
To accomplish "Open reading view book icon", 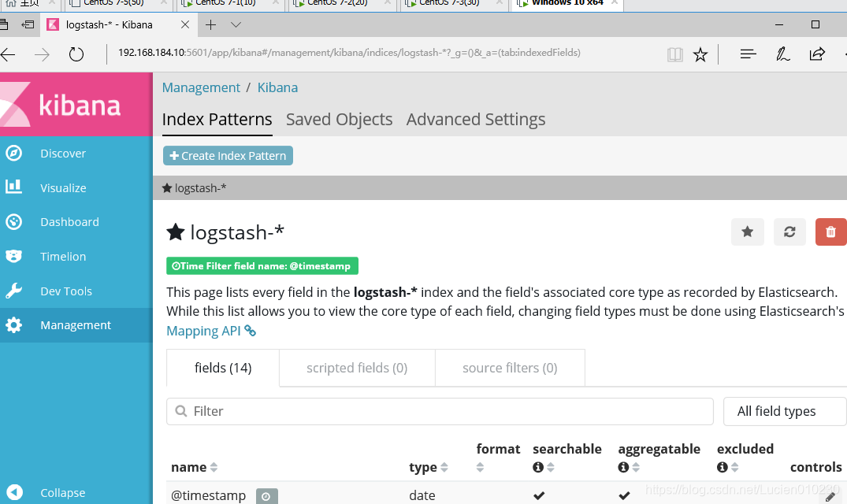I will point(674,54).
